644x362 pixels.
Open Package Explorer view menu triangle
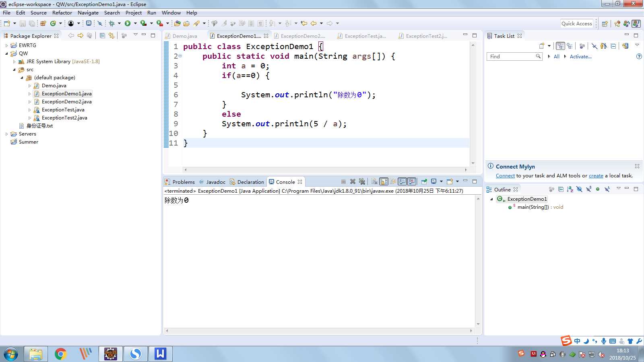(x=135, y=35)
